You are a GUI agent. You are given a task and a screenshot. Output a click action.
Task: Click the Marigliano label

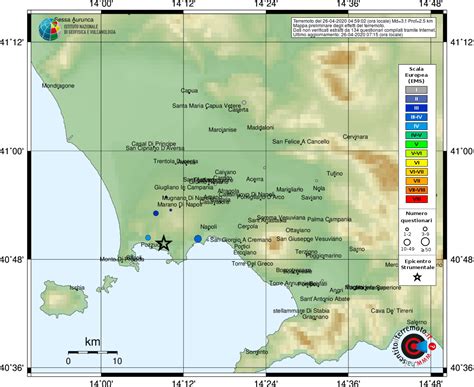coord(290,190)
